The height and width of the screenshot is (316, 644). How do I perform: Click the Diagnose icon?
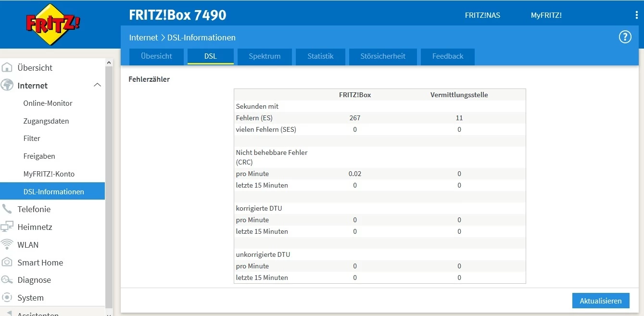pyautogui.click(x=7, y=280)
